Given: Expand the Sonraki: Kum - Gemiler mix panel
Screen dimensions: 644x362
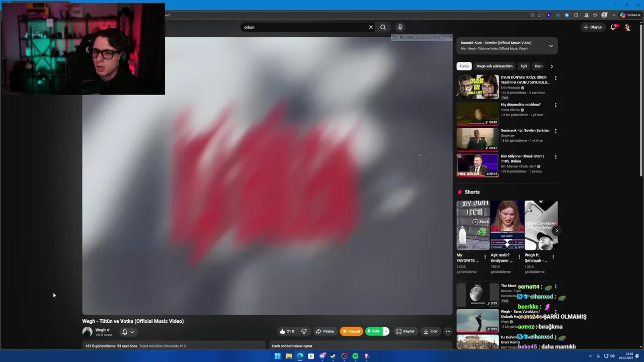Looking at the screenshot, I should click(551, 46).
